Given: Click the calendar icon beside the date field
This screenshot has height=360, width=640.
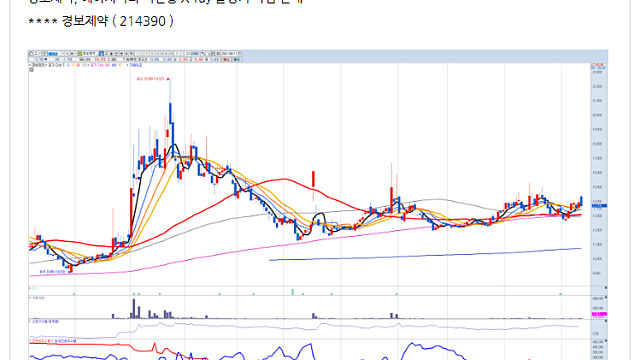Looking at the screenshot, I should [x=240, y=53].
